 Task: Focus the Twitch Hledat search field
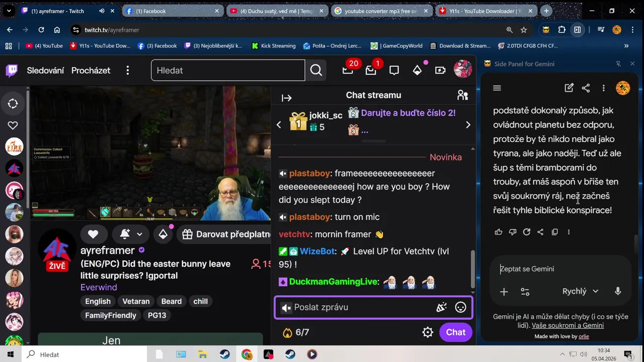click(x=228, y=70)
